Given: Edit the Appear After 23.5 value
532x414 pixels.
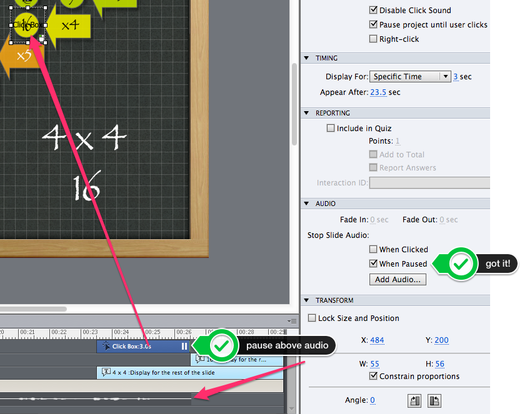Looking at the screenshot, I should [x=378, y=92].
